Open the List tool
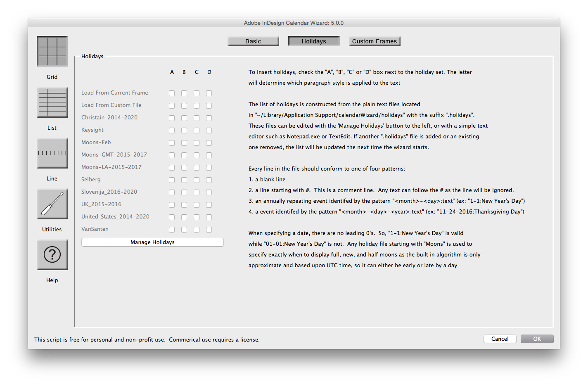This screenshot has height=387, width=588. [52, 102]
